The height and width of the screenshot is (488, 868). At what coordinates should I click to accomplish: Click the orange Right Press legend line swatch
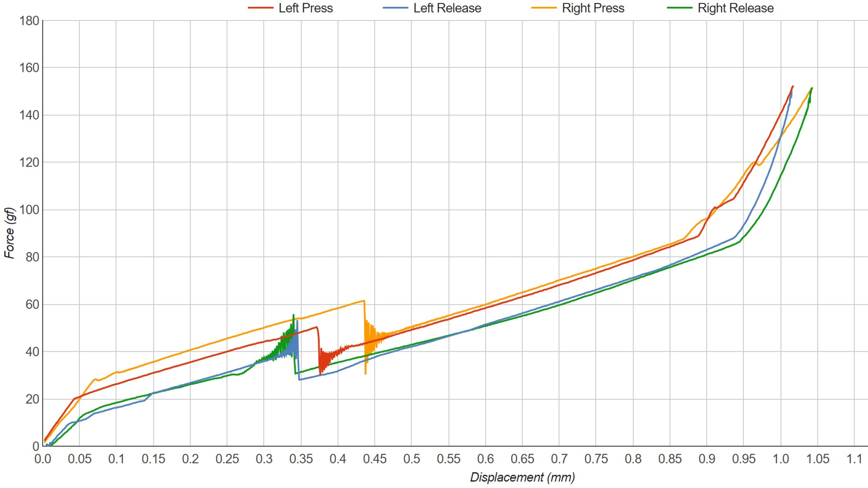pyautogui.click(x=544, y=8)
